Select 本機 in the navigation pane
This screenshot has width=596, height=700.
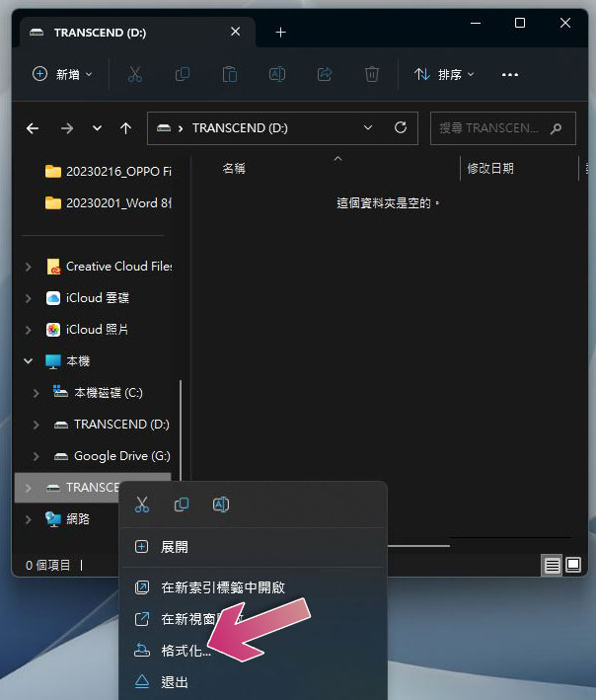[x=68, y=361]
